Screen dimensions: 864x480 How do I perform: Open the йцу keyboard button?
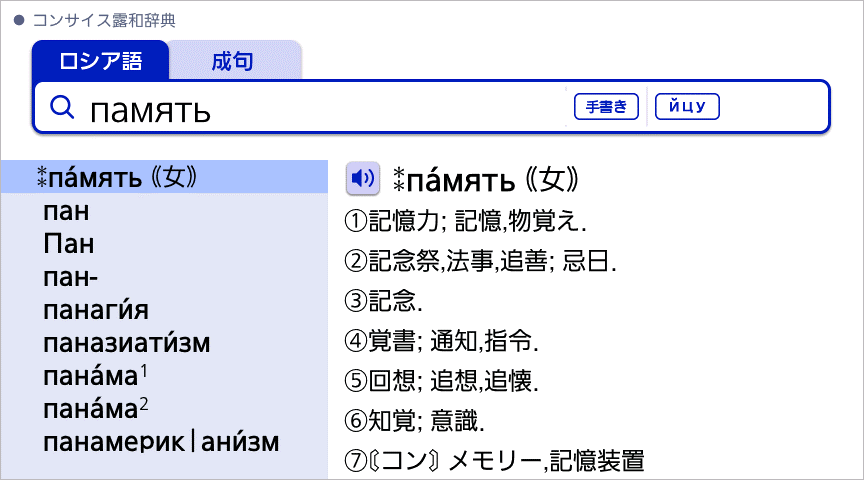[687, 106]
